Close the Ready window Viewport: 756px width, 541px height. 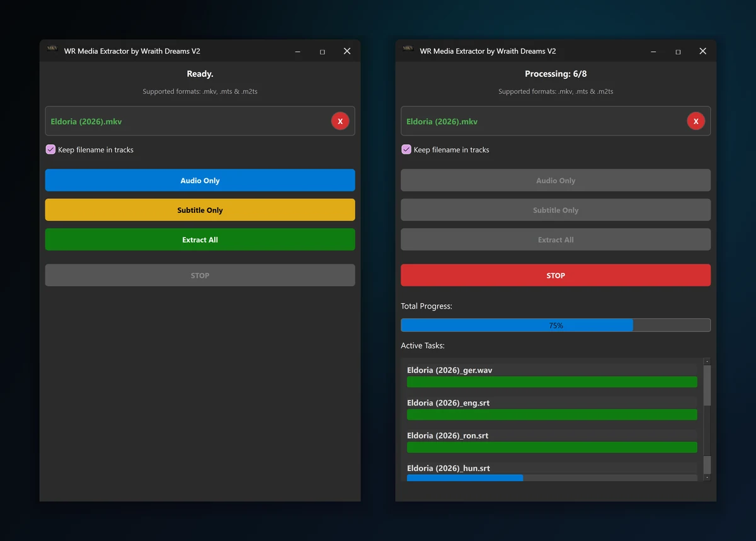click(347, 51)
